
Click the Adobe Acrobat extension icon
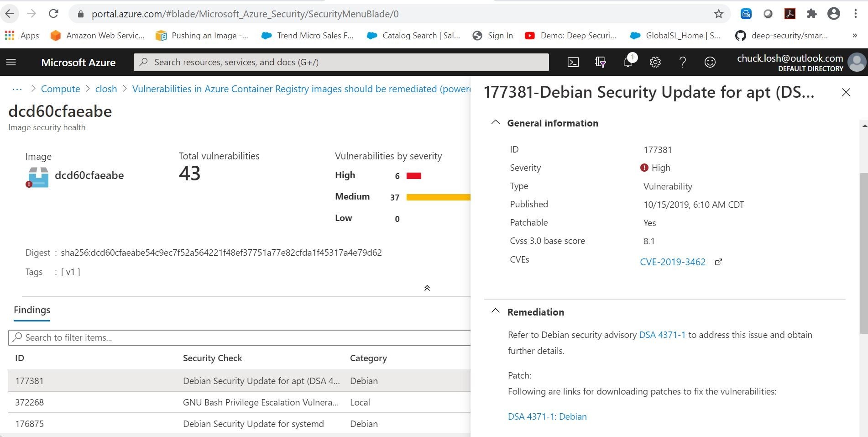790,14
